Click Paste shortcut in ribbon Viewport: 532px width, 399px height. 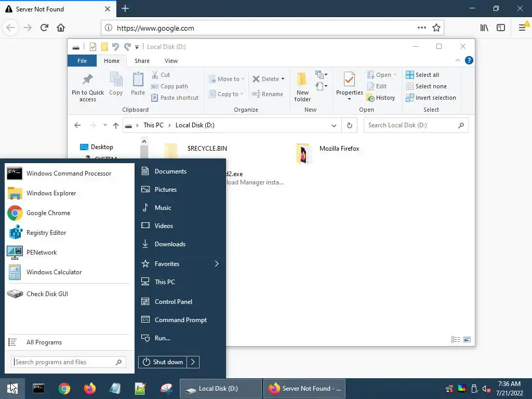(x=175, y=98)
